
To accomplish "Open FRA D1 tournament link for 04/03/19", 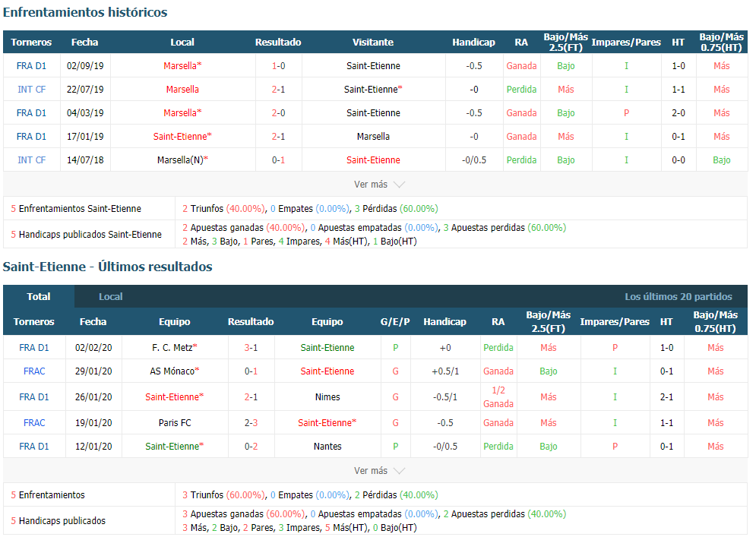I will pyautogui.click(x=31, y=113).
